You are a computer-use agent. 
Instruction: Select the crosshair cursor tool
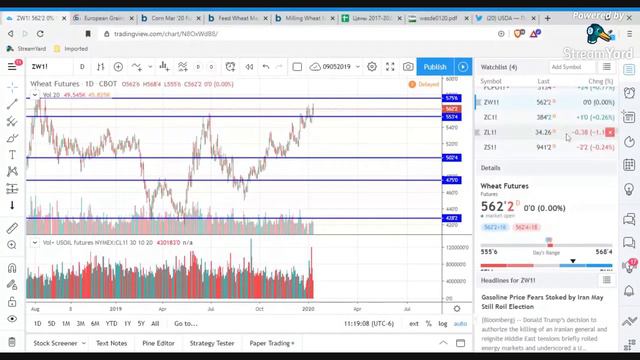[x=12, y=87]
